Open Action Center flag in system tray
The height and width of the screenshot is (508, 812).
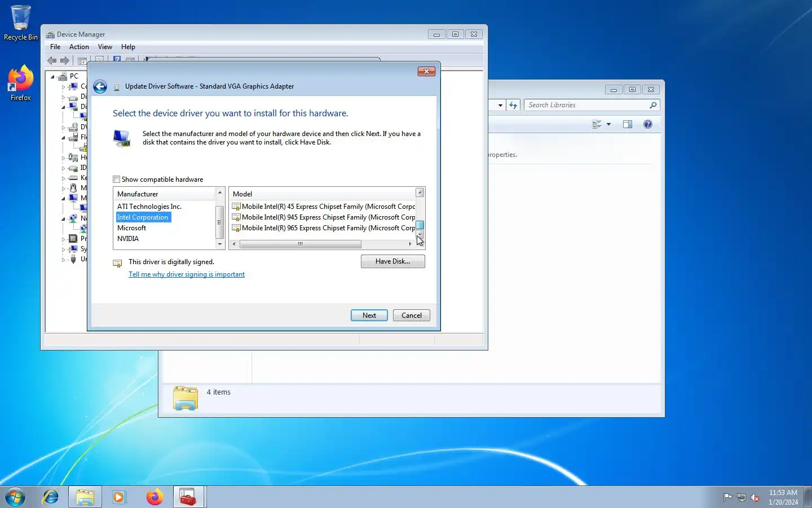tap(727, 497)
